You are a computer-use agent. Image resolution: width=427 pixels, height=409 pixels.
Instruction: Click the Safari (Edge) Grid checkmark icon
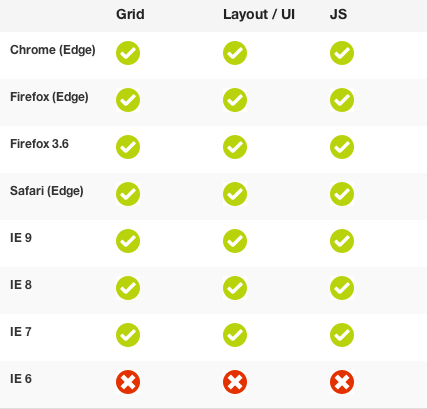tap(128, 194)
